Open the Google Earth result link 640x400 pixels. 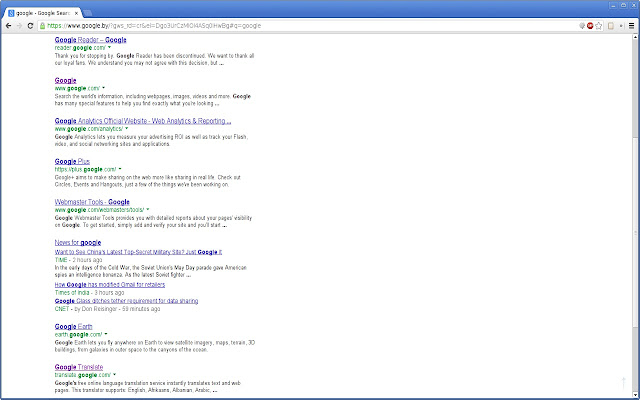coord(73,327)
